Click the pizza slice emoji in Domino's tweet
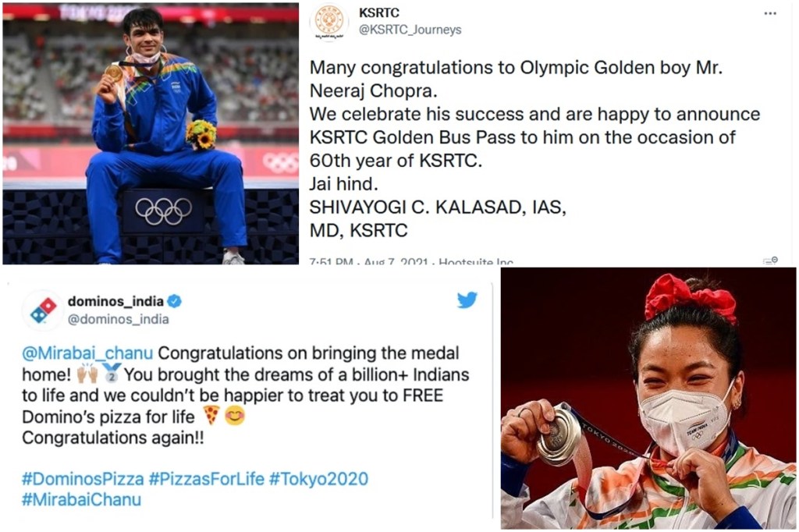799x532 pixels. (211, 414)
